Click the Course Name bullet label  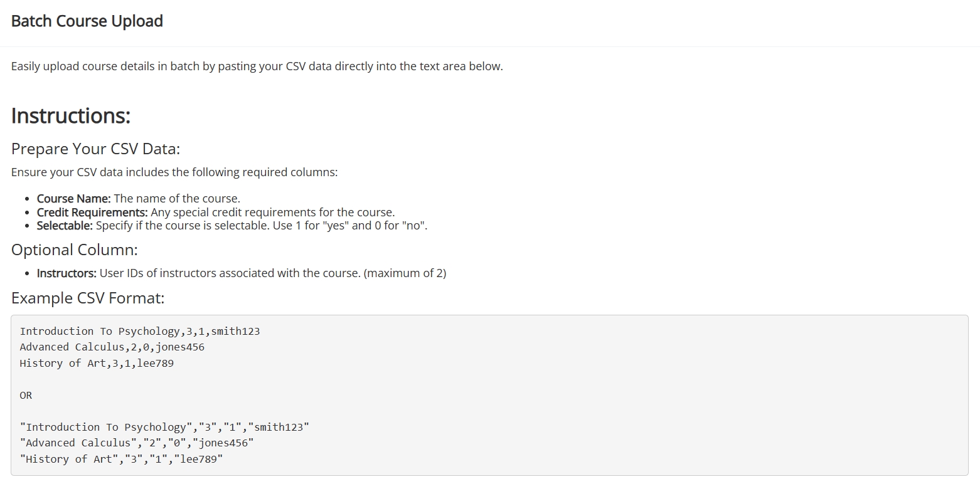74,199
